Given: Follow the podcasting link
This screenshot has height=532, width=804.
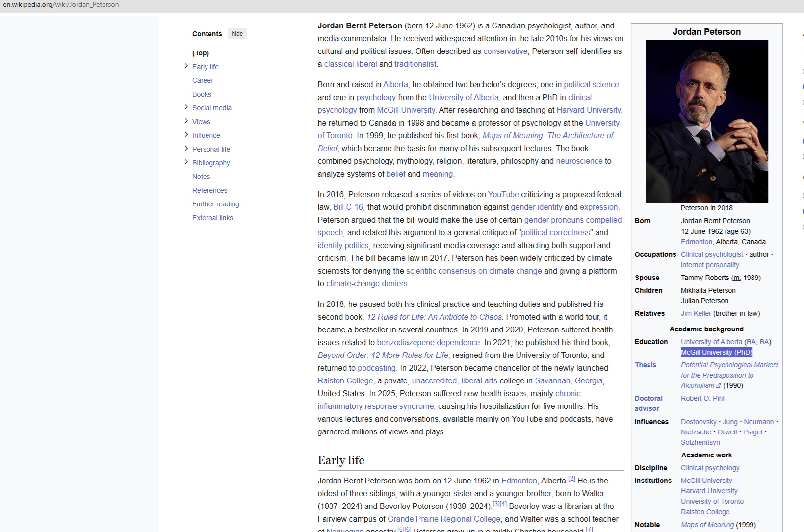Looking at the screenshot, I should coord(376,368).
